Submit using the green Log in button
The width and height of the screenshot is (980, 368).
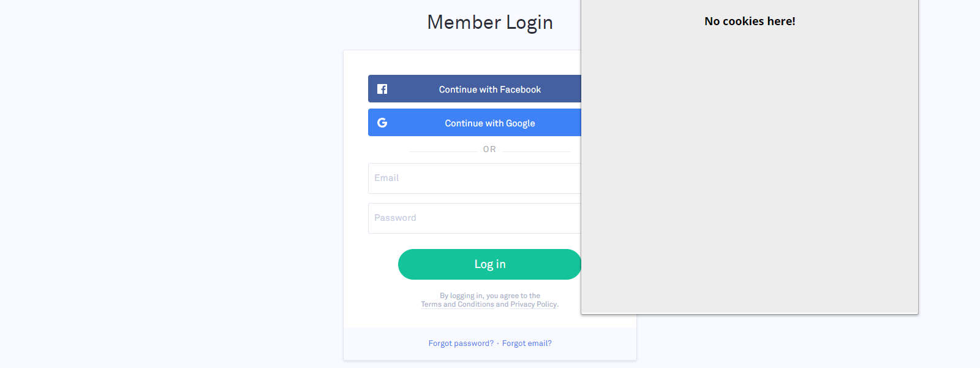[x=490, y=264]
